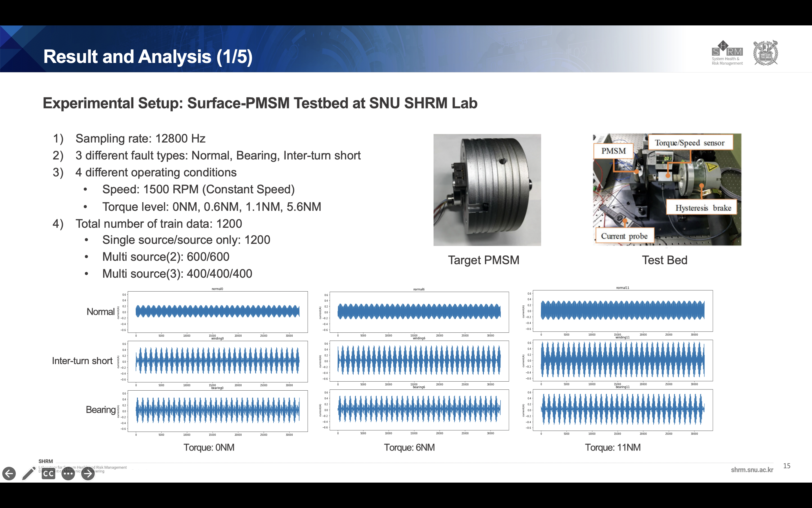
Task: Open the more options ellipsis menu
Action: click(x=69, y=474)
